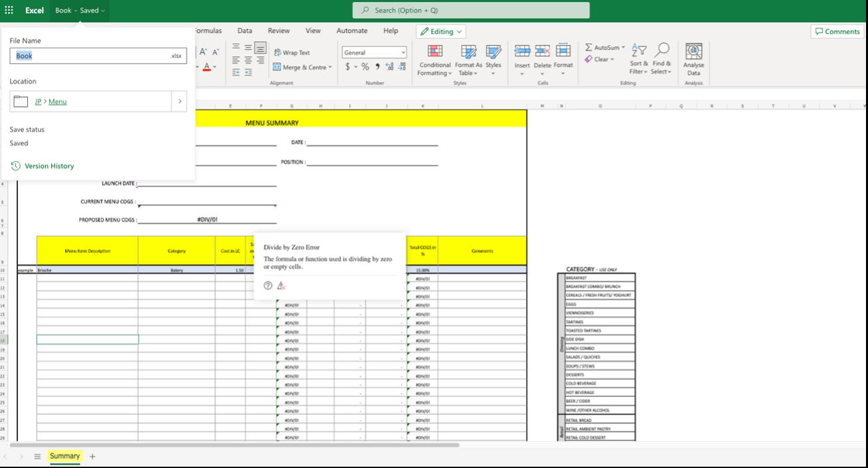868x468 pixels.
Task: Open Conditional Formatting icon
Action: pos(435,51)
